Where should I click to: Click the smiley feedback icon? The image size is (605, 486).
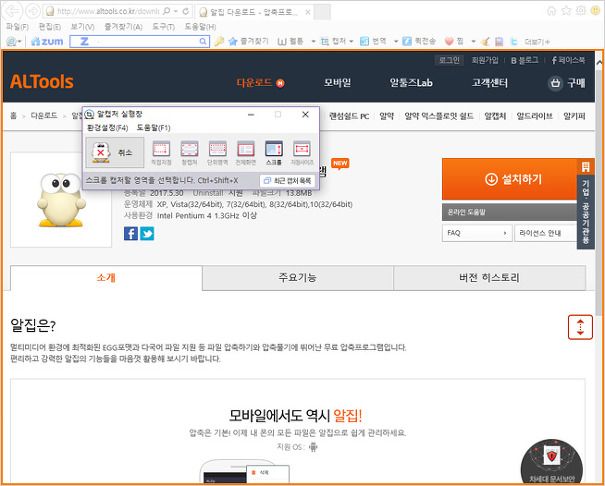(x=596, y=11)
